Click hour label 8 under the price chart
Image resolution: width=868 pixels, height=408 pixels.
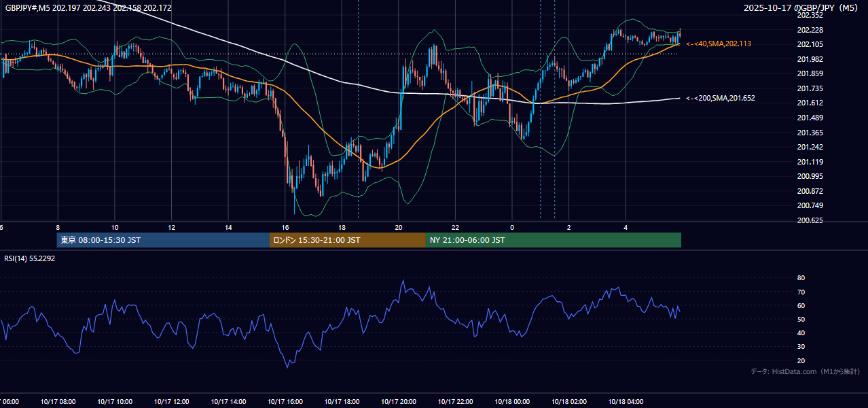click(58, 227)
